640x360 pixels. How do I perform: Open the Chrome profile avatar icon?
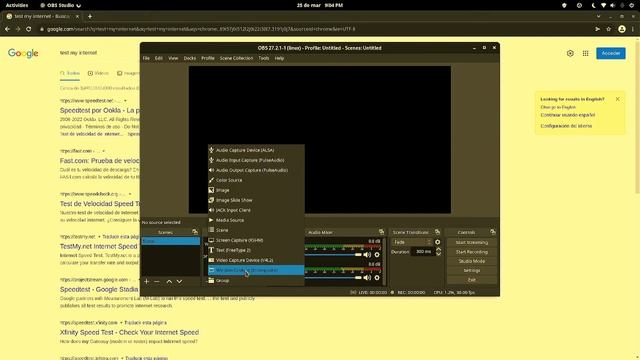coord(622,29)
